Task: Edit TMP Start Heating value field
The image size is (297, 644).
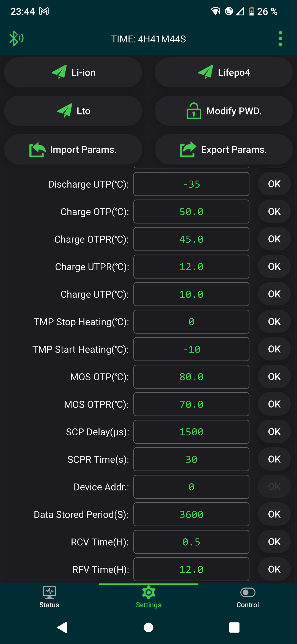Action: 191,349
